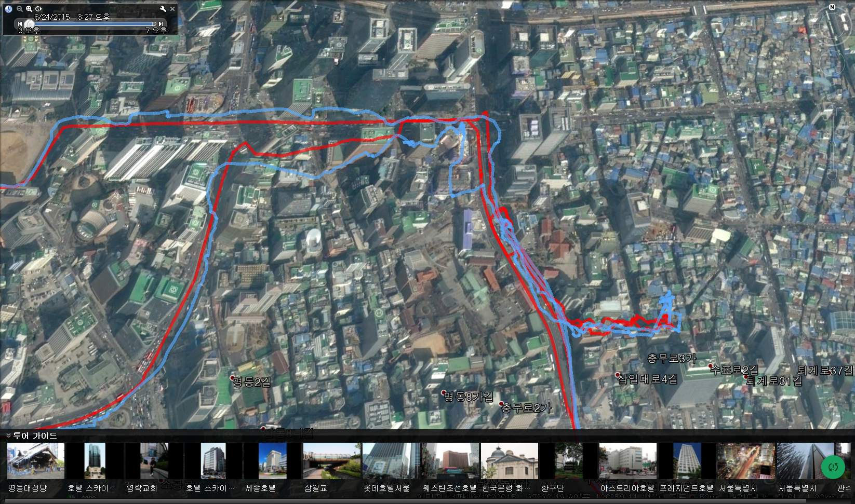Zoom in the time slider range
Image resolution: width=855 pixels, height=504 pixels.
click(29, 9)
